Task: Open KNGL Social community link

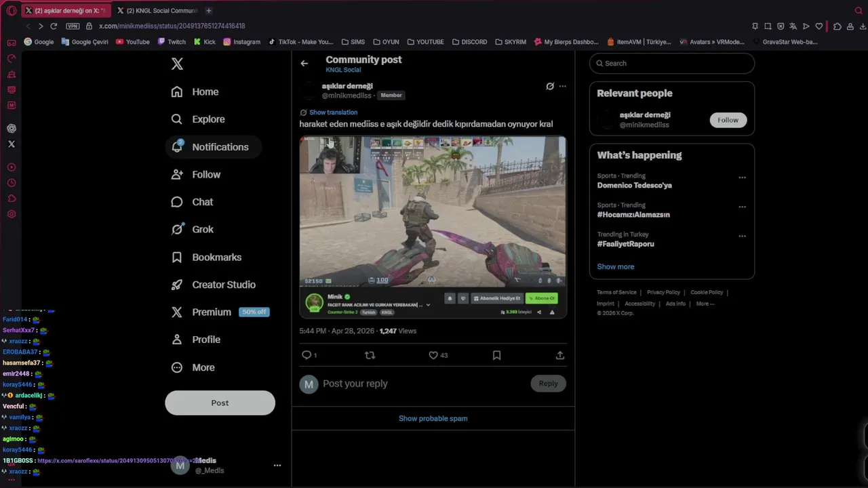Action: [x=343, y=70]
